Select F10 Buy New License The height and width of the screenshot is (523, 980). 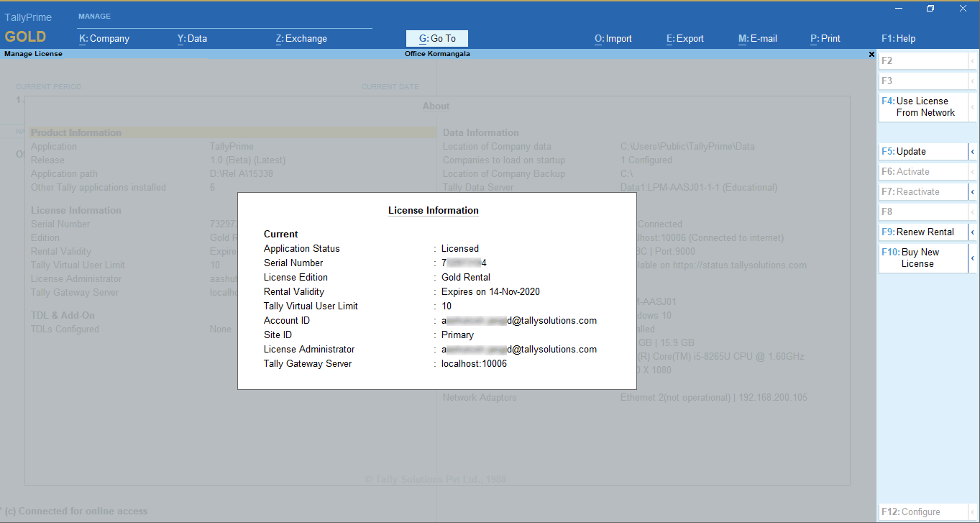923,258
